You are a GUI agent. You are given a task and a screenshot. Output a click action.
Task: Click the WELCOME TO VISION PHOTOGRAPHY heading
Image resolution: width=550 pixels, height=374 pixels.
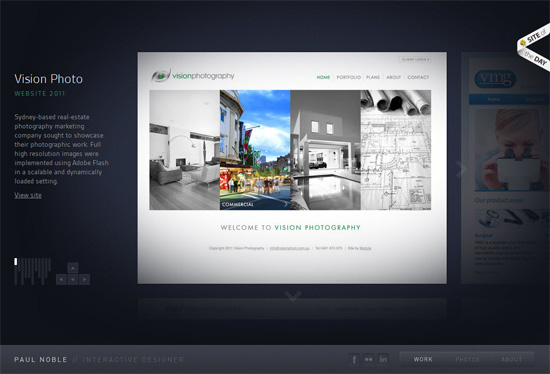pos(290,227)
